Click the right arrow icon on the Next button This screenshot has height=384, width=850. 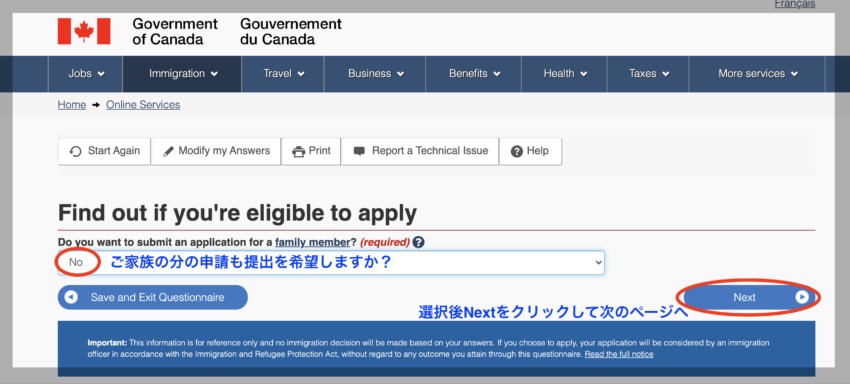click(802, 297)
